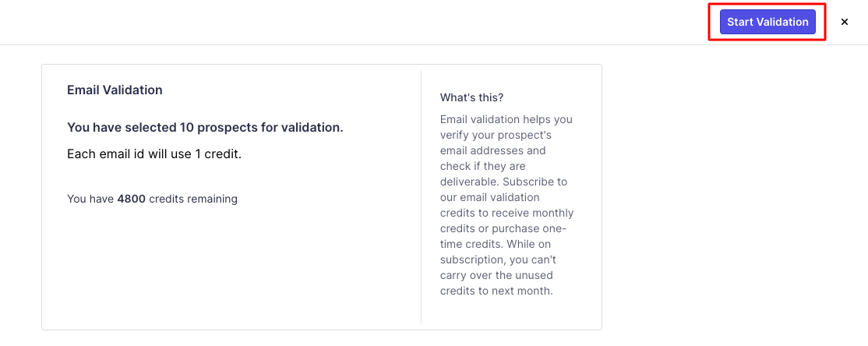The width and height of the screenshot is (868, 346).
Task: Click the Start Validation button
Action: [x=767, y=22]
